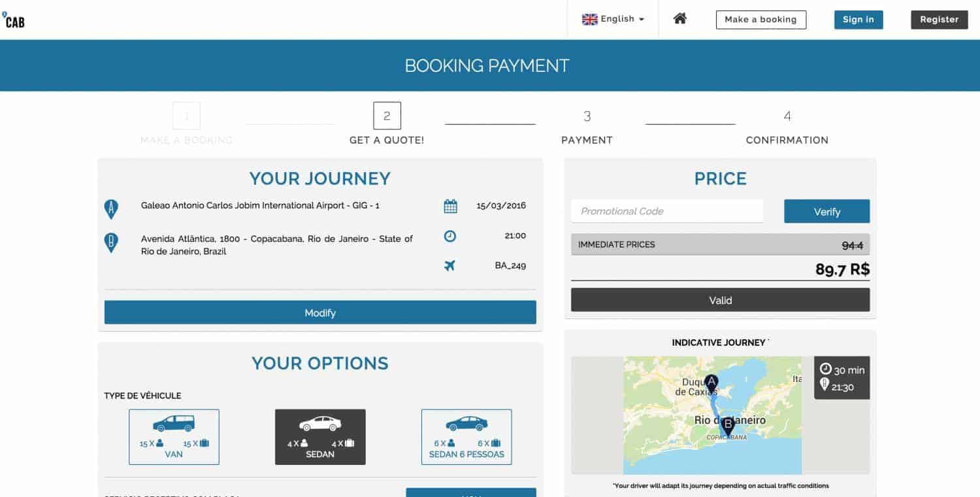Viewport: 980px width, 497px height.
Task: Select the Sedan 6 Pessoas vehicle option
Action: pyautogui.click(x=466, y=437)
